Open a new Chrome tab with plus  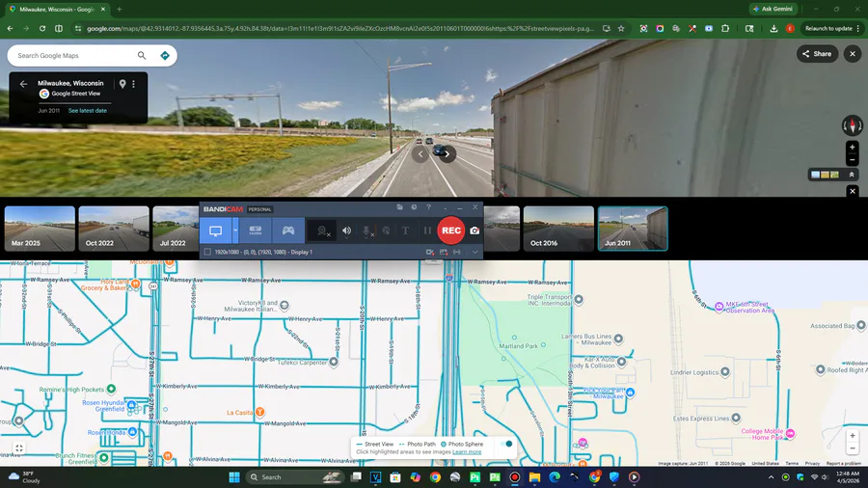[119, 9]
